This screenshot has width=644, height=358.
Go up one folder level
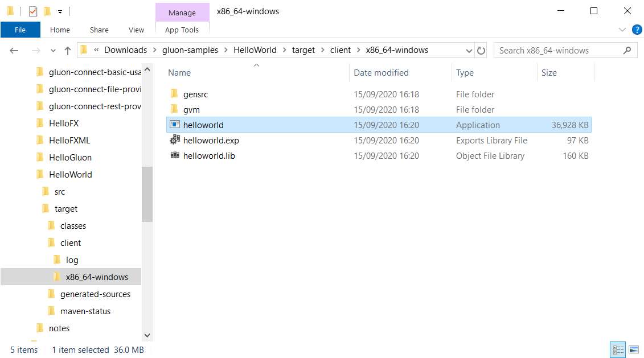point(68,51)
